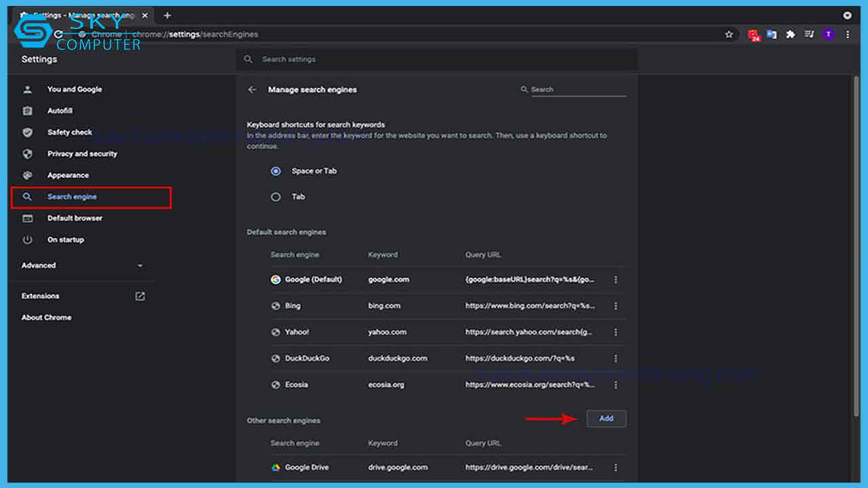The width and height of the screenshot is (868, 488).
Task: Open the purple profile avatar
Action: pyautogui.click(x=828, y=35)
